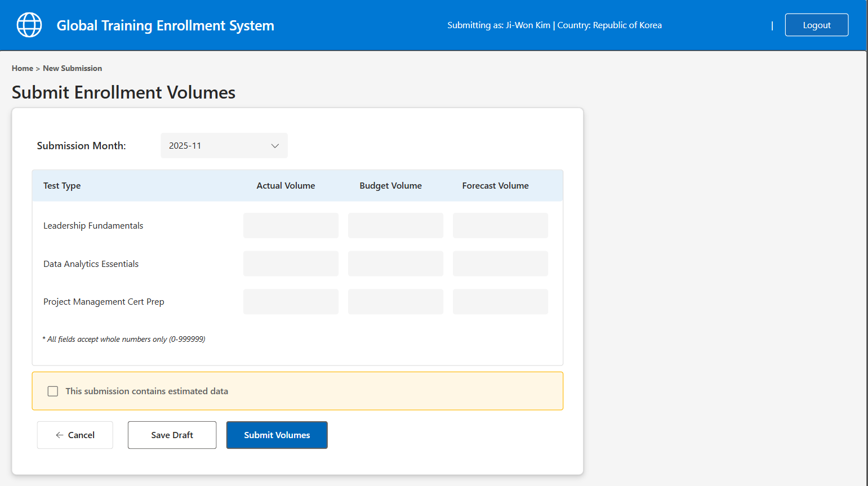Click the back arrow inside Cancel button
Image resolution: width=868 pixels, height=486 pixels.
pos(60,435)
